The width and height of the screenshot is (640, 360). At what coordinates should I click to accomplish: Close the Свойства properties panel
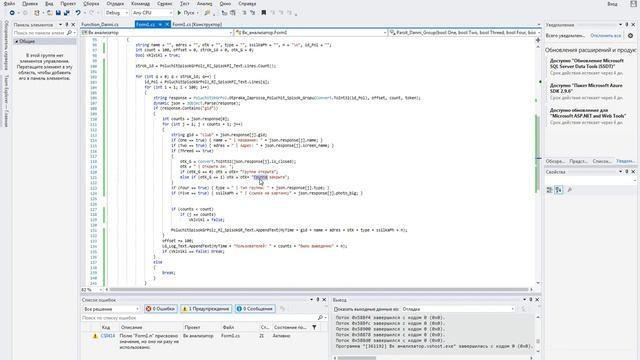pos(633,172)
